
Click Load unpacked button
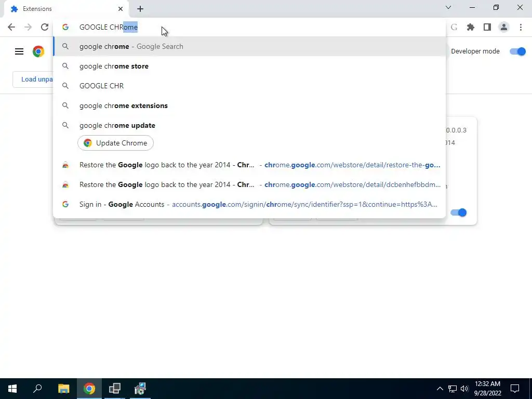pos(33,79)
